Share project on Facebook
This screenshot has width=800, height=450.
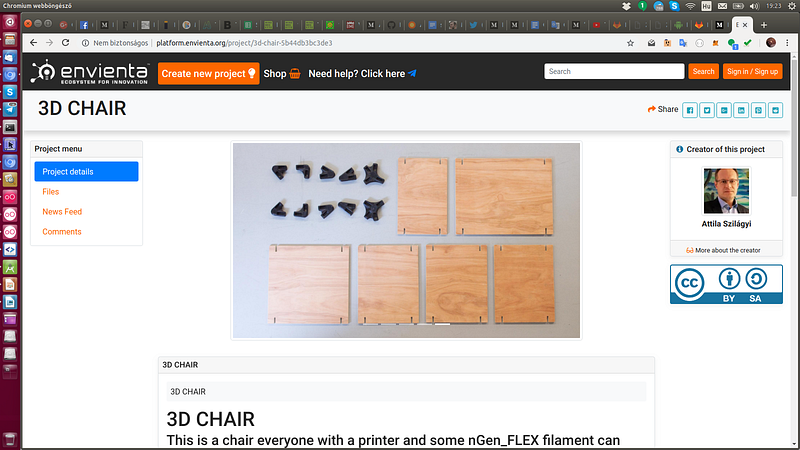tap(690, 110)
